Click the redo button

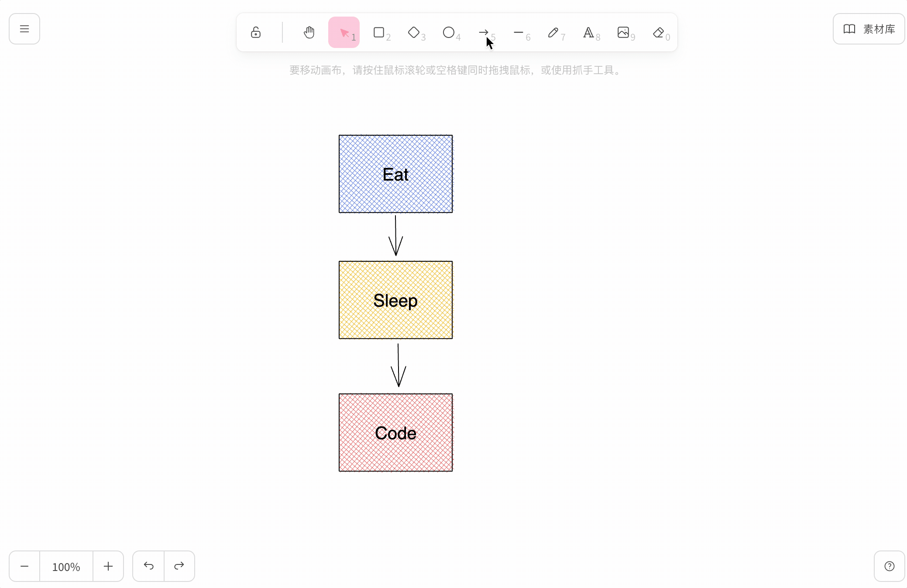coord(179,566)
